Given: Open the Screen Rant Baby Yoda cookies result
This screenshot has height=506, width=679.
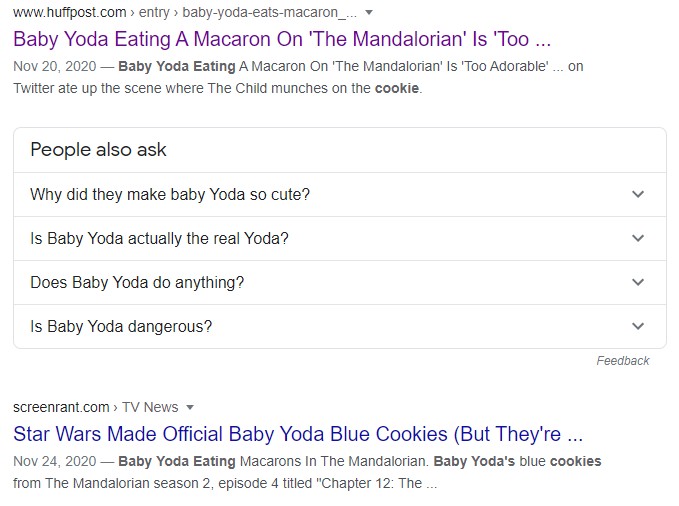Looking at the screenshot, I should pos(297,435).
